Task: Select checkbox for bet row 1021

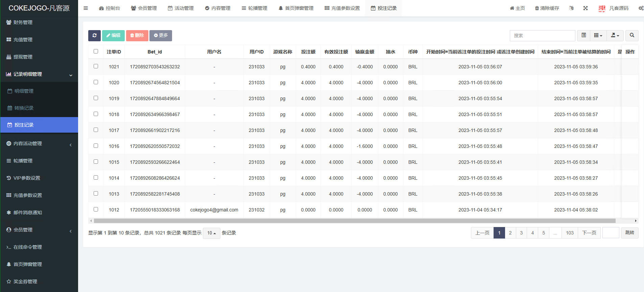Action: click(x=96, y=66)
